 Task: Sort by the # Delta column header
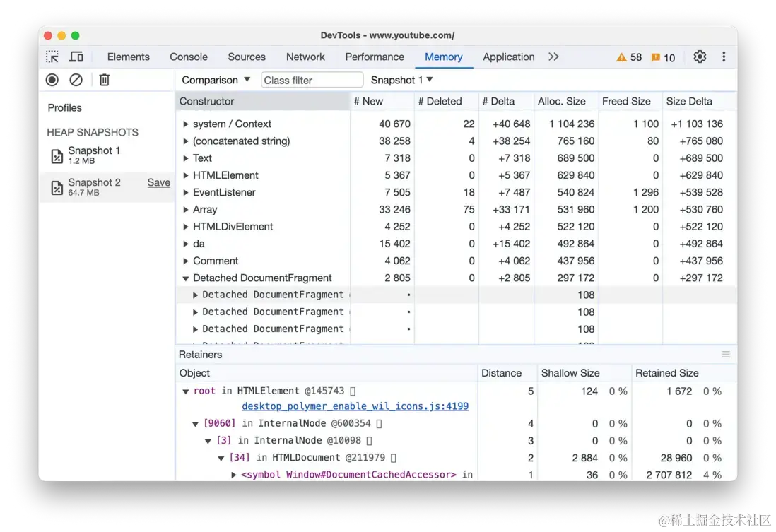(506, 102)
